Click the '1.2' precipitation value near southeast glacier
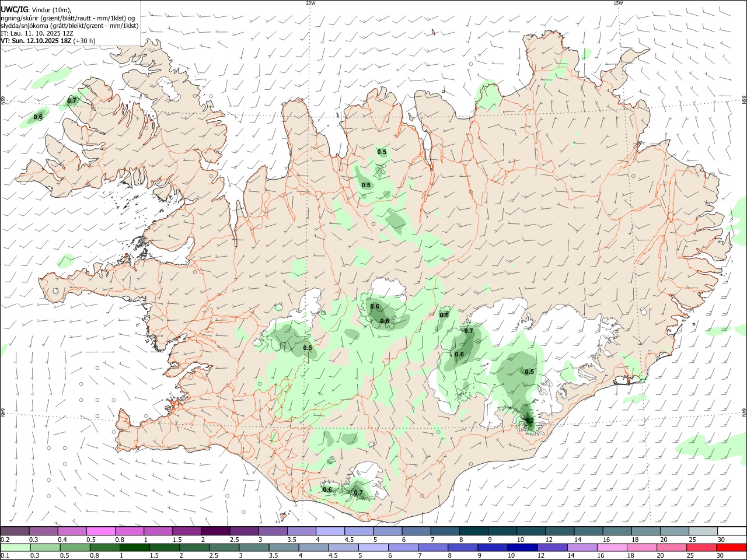The image size is (747, 560). [x=529, y=420]
